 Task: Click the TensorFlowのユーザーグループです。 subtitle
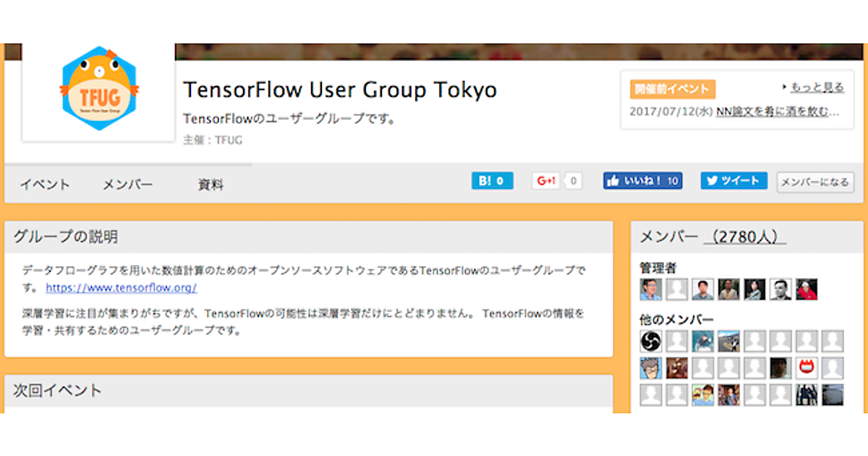[290, 119]
